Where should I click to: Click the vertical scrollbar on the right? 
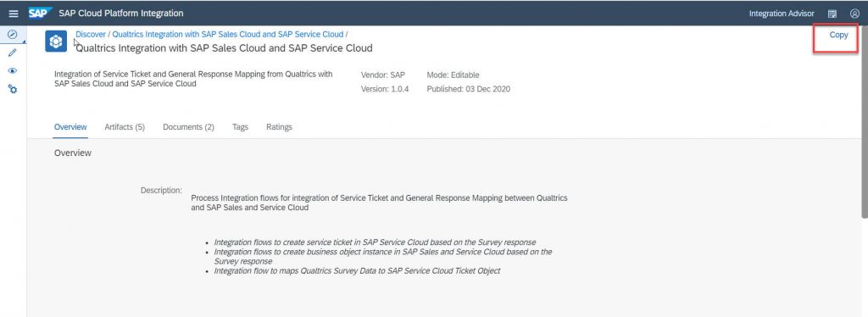865,122
